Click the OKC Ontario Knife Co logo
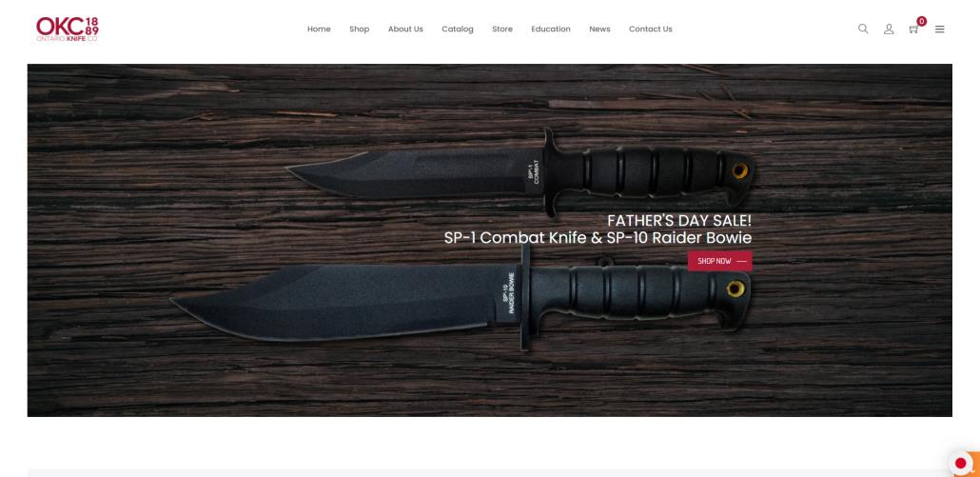 pyautogui.click(x=68, y=29)
